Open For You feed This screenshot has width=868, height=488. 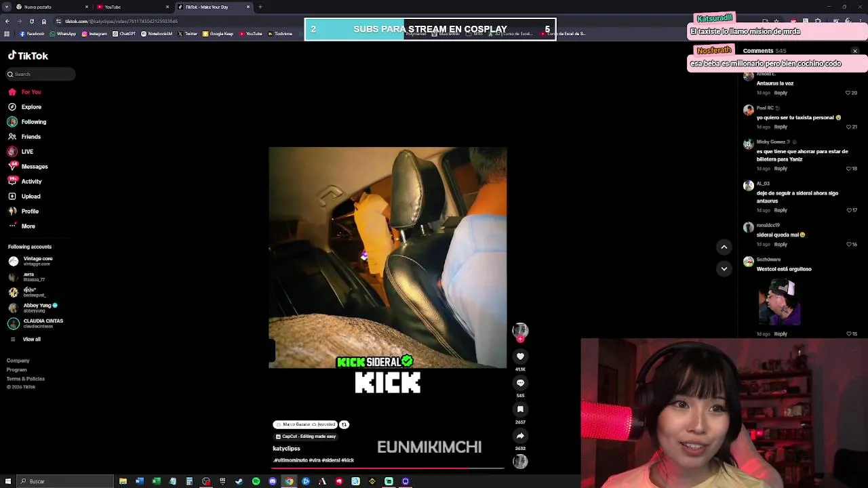pyautogui.click(x=25, y=92)
